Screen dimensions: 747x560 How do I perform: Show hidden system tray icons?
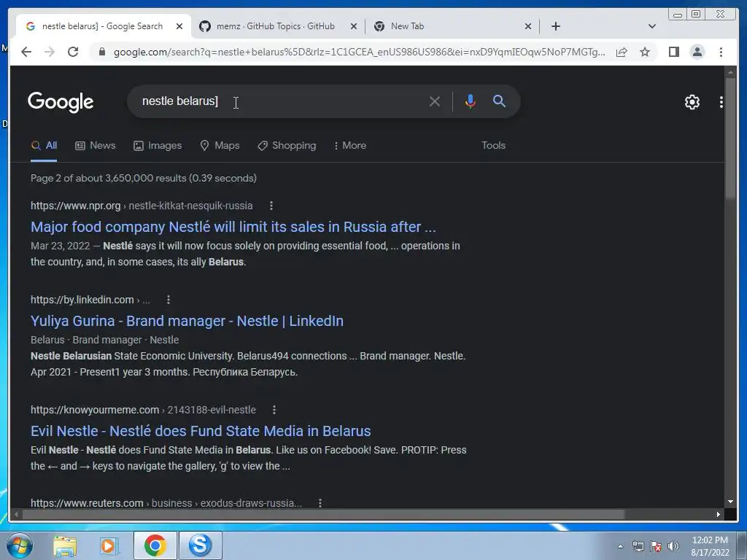[x=620, y=546]
